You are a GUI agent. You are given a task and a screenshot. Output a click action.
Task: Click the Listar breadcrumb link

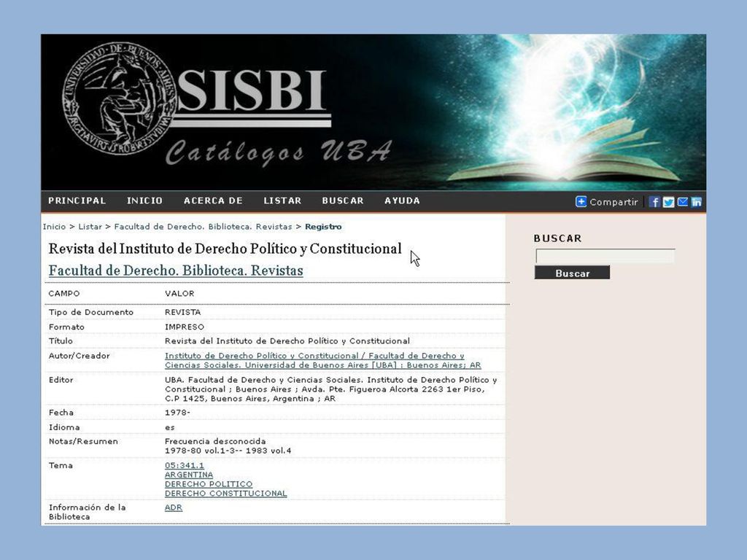(x=90, y=227)
